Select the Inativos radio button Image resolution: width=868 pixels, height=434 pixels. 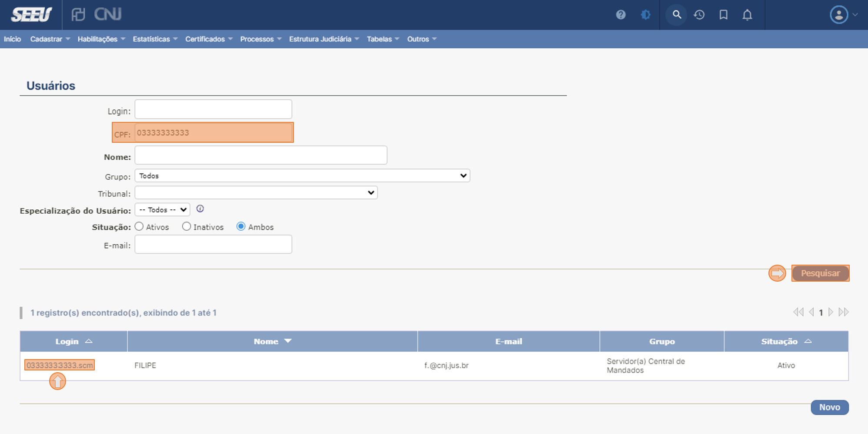[x=187, y=226]
